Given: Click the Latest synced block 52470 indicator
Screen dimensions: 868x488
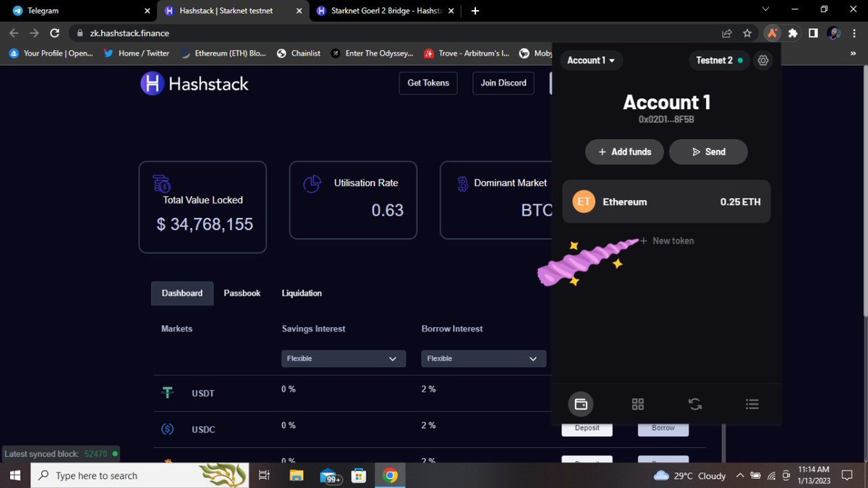Looking at the screenshot, I should pos(61,454).
